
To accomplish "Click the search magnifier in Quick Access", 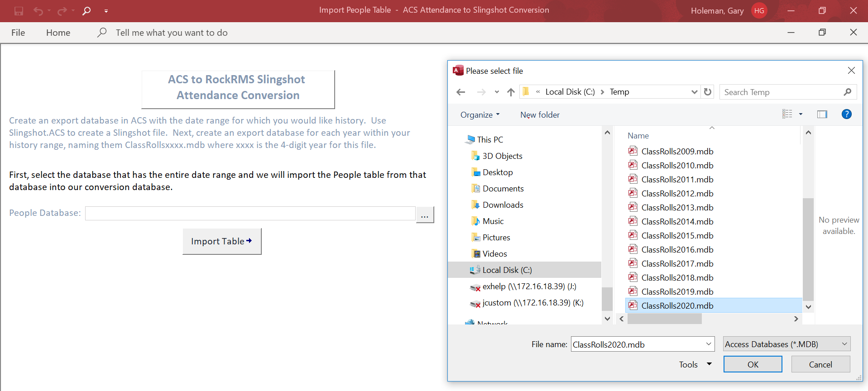I will pos(86,11).
